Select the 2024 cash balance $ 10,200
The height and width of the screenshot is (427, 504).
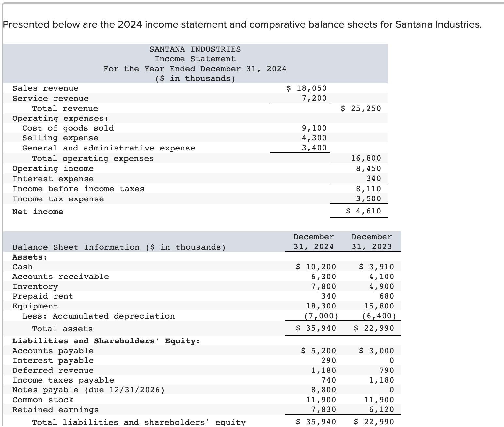[316, 267]
